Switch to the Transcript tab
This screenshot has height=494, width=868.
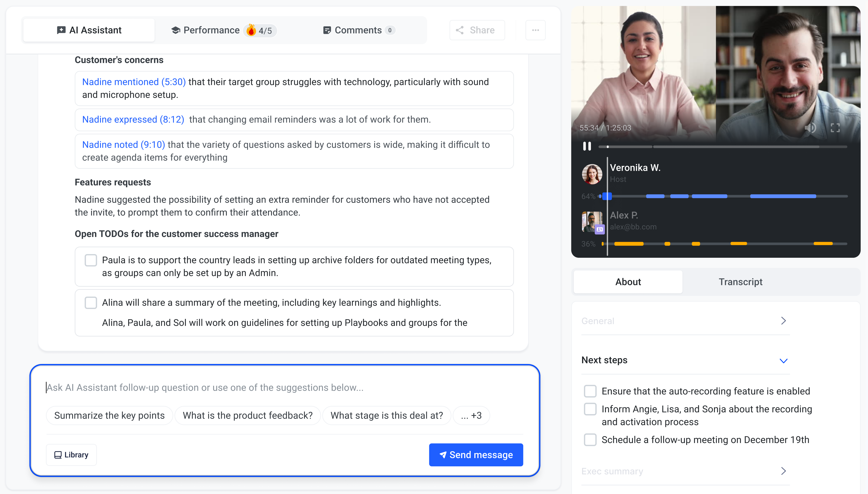pos(740,282)
